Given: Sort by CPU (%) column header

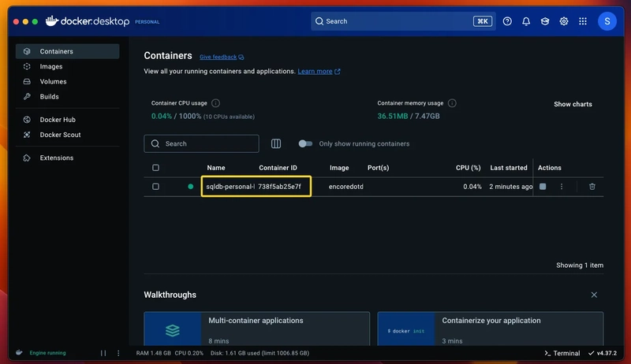Looking at the screenshot, I should [468, 168].
